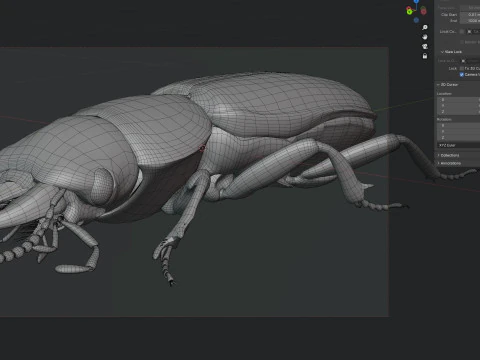Click the green Y axis on navigation gizmo
Screen dimensions: 480x360
pos(409,12)
